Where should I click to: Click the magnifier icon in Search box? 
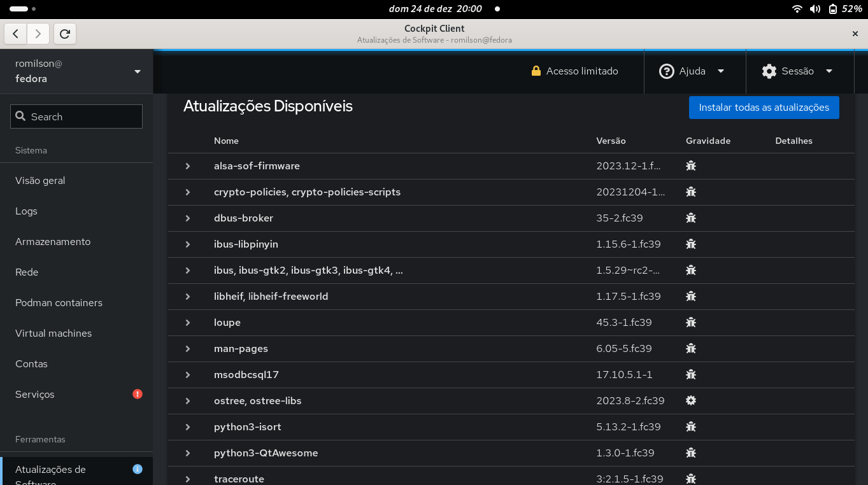point(20,116)
